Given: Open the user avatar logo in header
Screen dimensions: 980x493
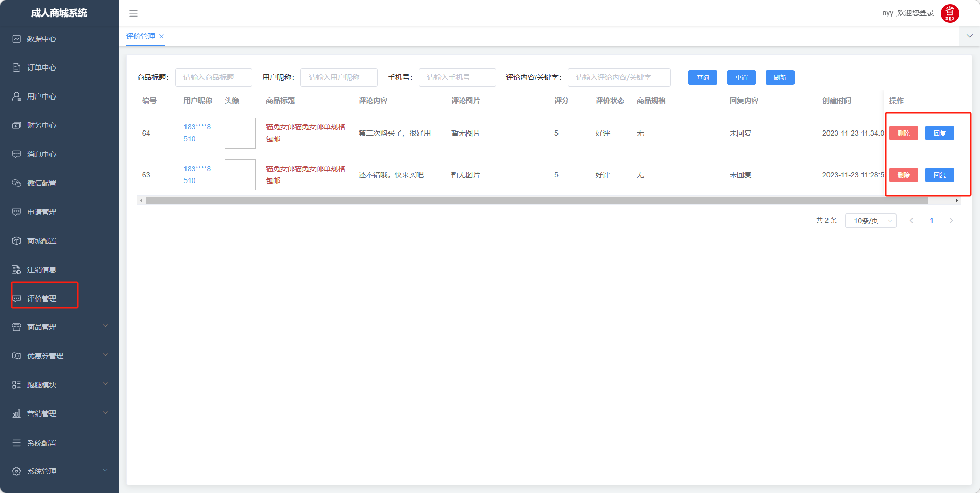Looking at the screenshot, I should click(950, 13).
